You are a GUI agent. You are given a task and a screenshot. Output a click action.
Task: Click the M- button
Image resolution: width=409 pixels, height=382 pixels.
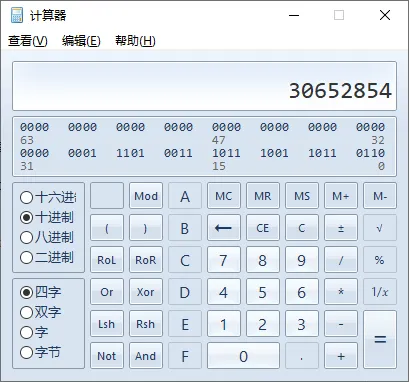pos(380,196)
